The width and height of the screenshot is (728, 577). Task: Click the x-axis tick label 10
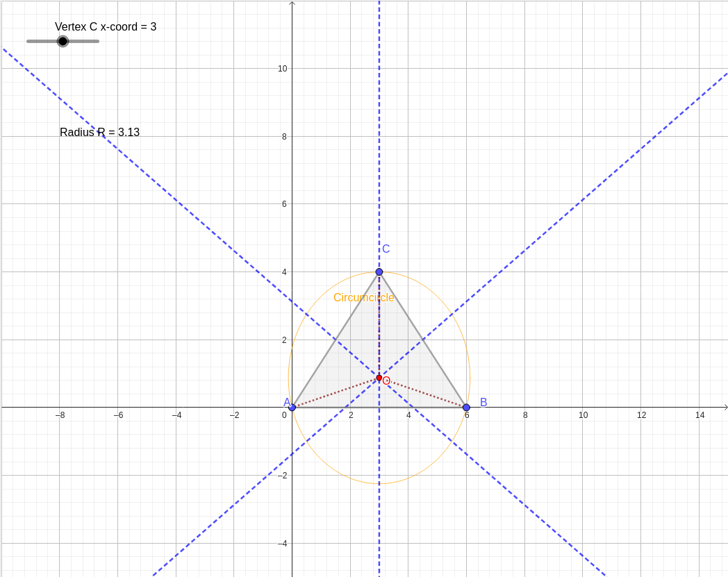tap(583, 415)
